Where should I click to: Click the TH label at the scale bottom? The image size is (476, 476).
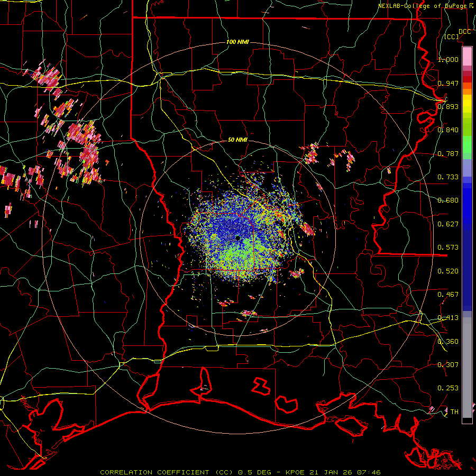click(x=454, y=411)
